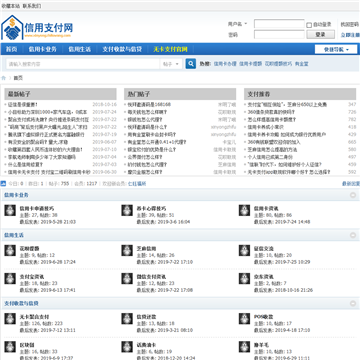This screenshot has height=360, width=360.
Task: Open the recommended post with 726 views
Action: (x=271, y=112)
